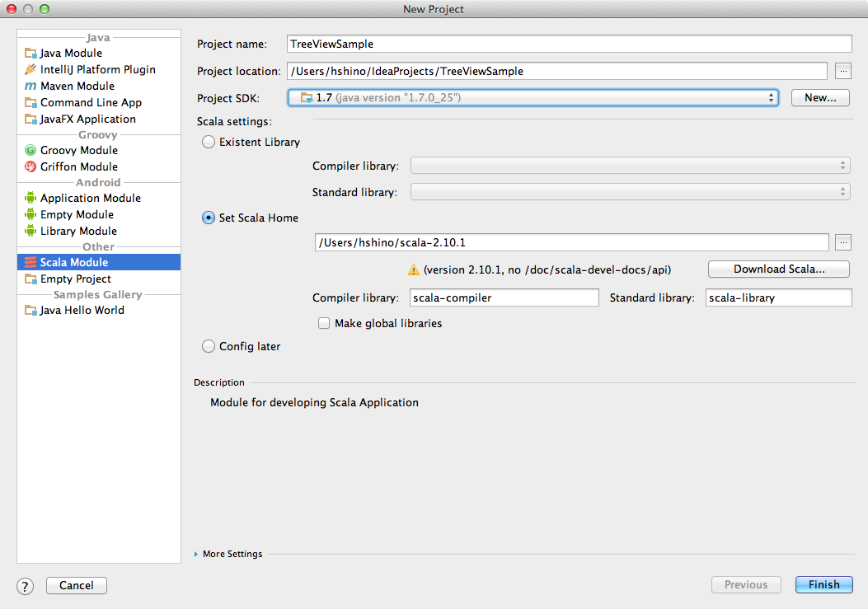Image resolution: width=868 pixels, height=609 pixels.
Task: Click the Project name input field
Action: [569, 44]
